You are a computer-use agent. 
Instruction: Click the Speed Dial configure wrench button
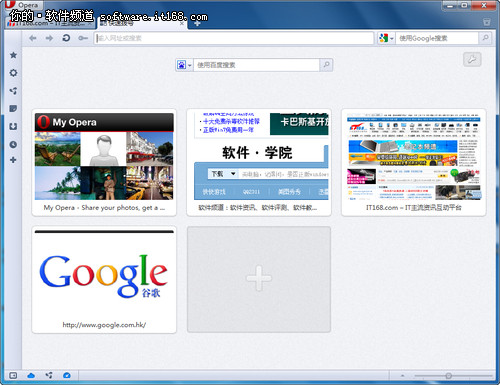[472, 60]
